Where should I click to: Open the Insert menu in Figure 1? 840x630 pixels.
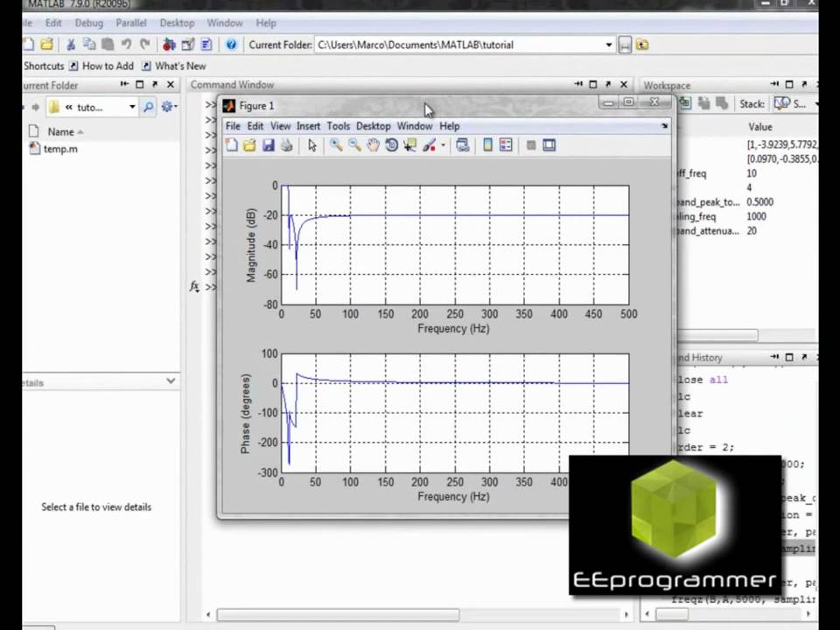point(309,126)
